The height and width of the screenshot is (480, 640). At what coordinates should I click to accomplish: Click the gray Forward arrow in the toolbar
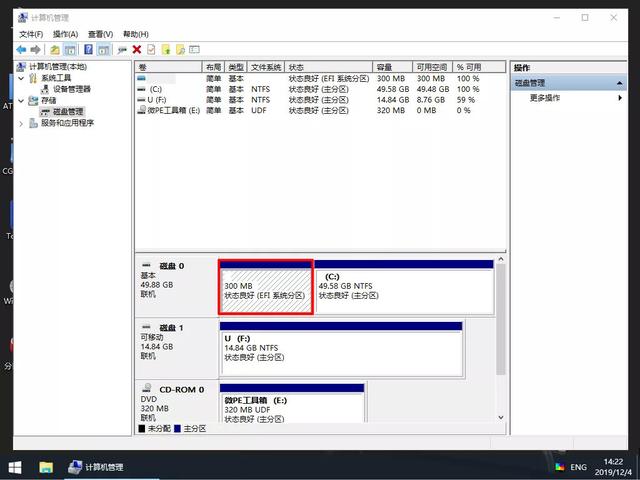[x=36, y=50]
